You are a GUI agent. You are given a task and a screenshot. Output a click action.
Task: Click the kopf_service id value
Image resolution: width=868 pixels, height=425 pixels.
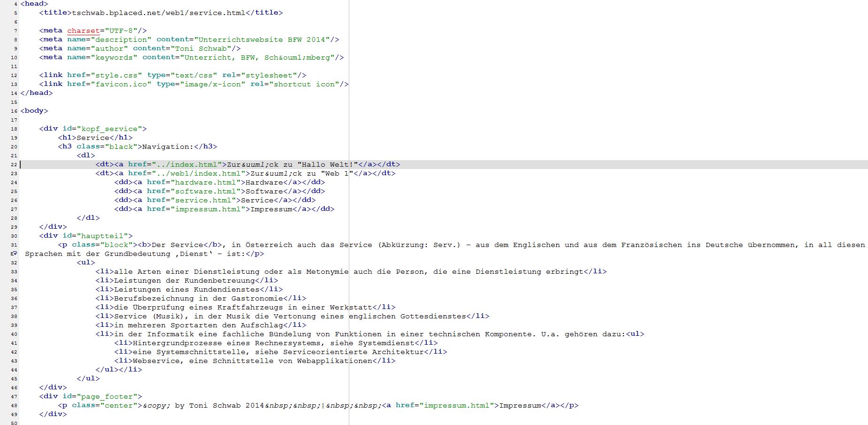pyautogui.click(x=109, y=129)
